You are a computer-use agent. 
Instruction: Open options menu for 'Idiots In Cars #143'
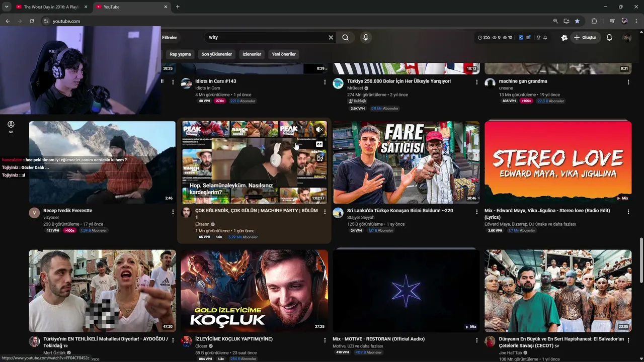click(x=325, y=81)
